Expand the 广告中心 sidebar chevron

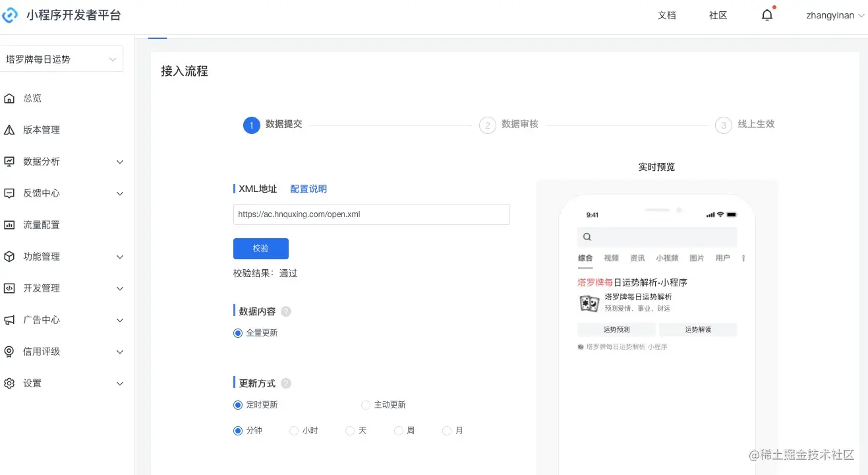pos(120,320)
